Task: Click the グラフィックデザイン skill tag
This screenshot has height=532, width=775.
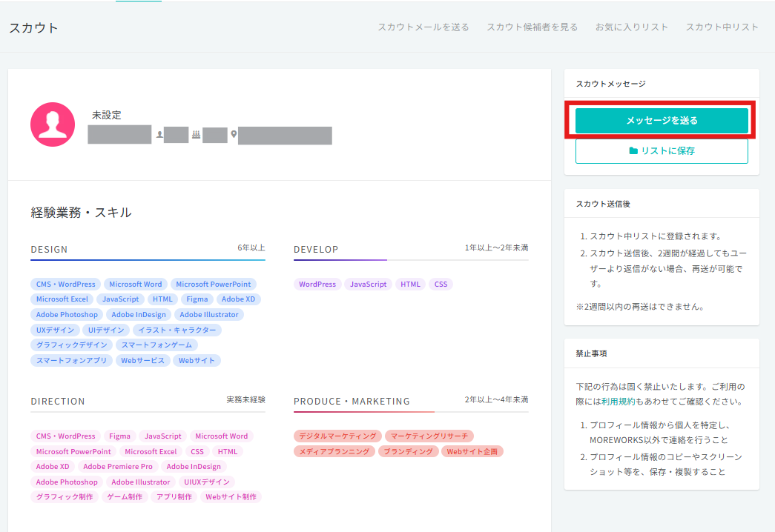Action: click(72, 345)
